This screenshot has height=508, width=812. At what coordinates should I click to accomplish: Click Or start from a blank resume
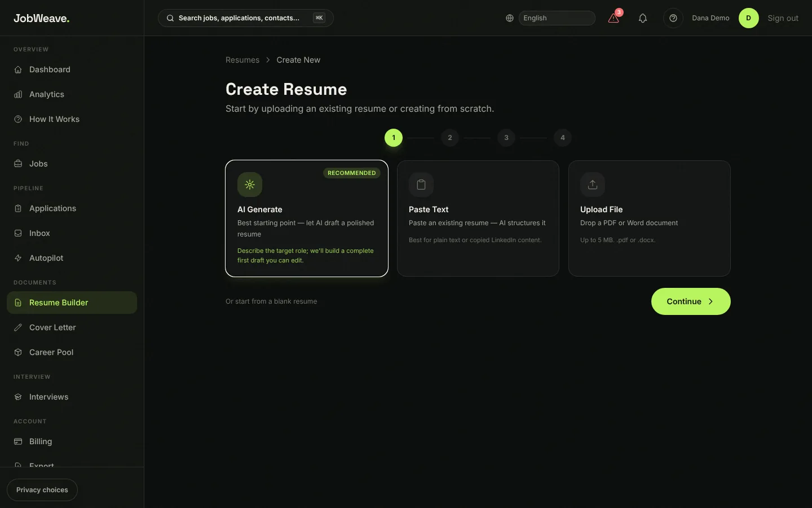click(271, 301)
